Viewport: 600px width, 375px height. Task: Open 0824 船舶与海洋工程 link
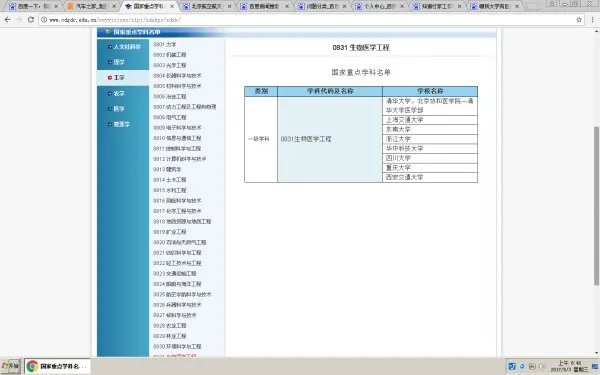click(x=177, y=284)
